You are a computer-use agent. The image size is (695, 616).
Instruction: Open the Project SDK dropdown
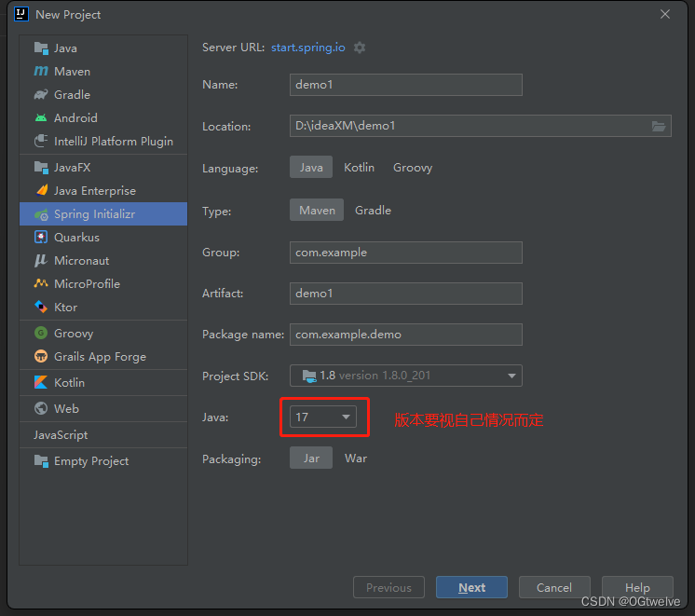click(405, 376)
